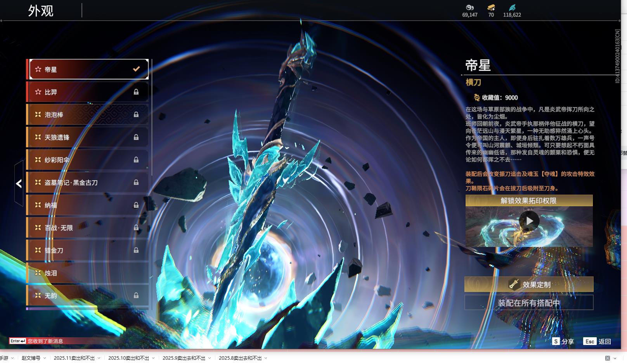Click the swirl icon beside 收藏值: 9000
The image size is (627, 364).
(477, 98)
